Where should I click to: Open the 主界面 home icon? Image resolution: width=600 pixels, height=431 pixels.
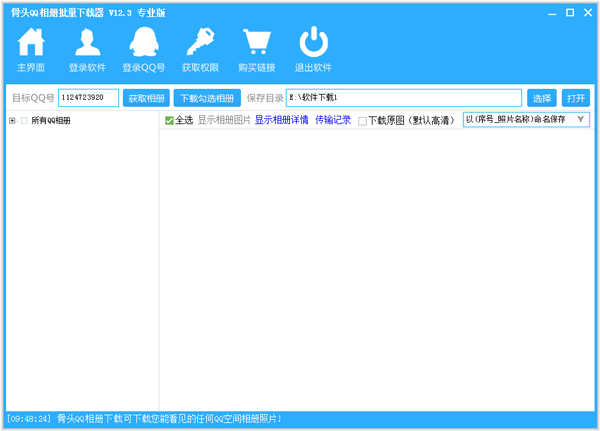click(31, 42)
